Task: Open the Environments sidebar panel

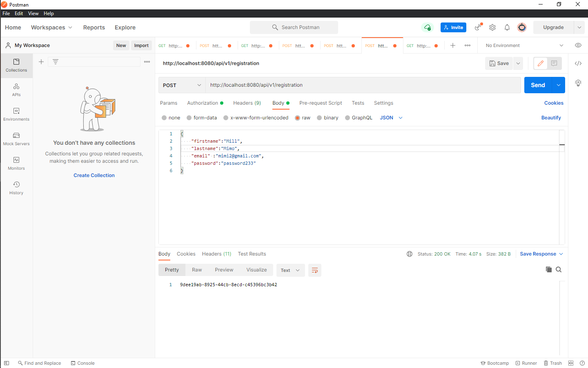Action: pyautogui.click(x=16, y=114)
